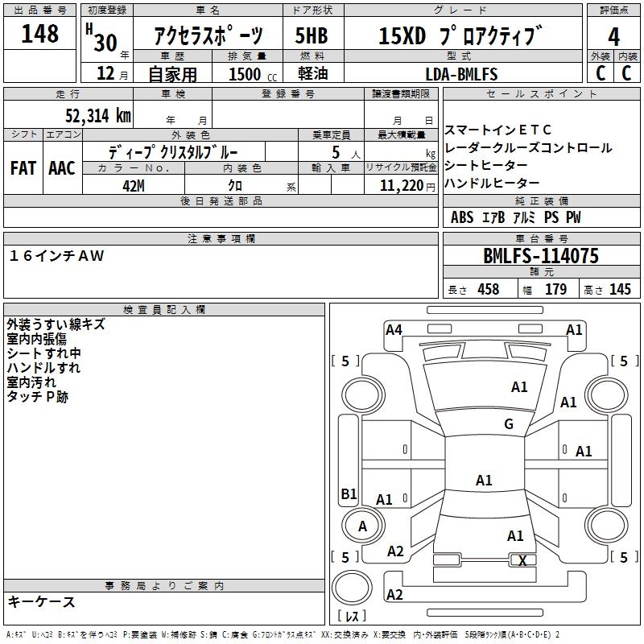
Task: Select the G mark on windshield
Action: 509,423
